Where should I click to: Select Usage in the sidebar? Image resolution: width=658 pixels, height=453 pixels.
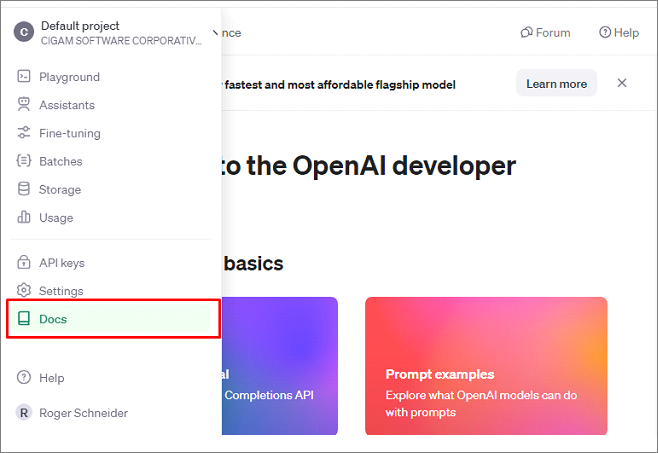tap(56, 217)
